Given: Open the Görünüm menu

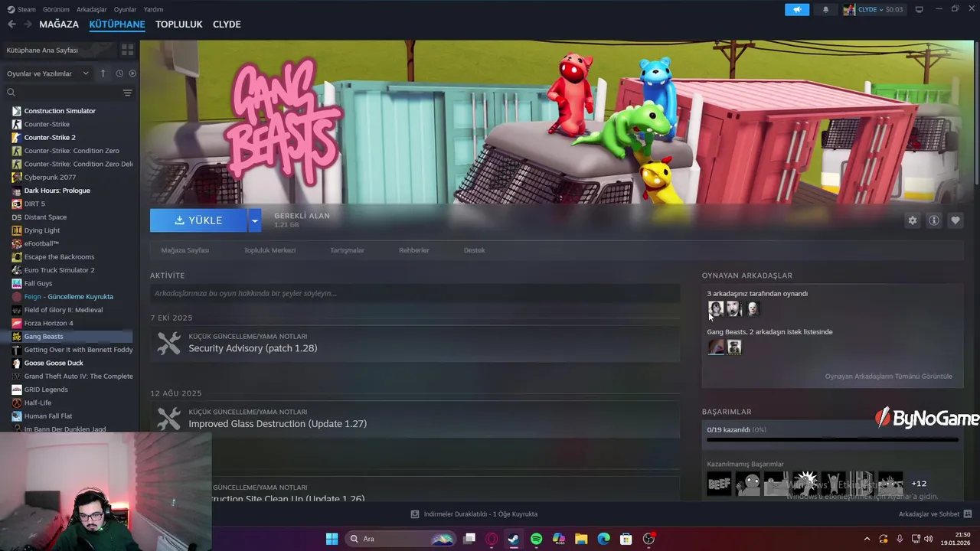Looking at the screenshot, I should (x=56, y=9).
